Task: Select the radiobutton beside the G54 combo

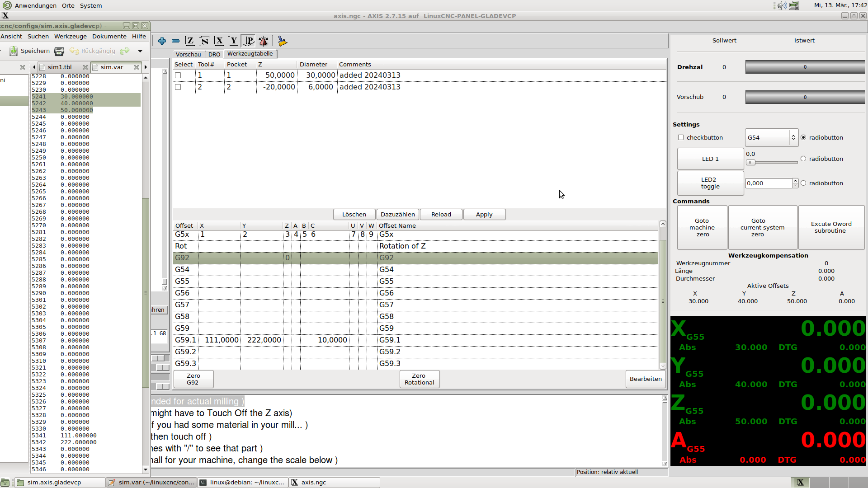Action: pos(803,137)
